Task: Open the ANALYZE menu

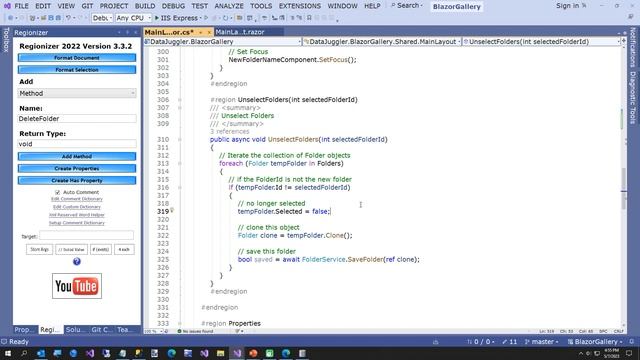Action: coord(229,6)
